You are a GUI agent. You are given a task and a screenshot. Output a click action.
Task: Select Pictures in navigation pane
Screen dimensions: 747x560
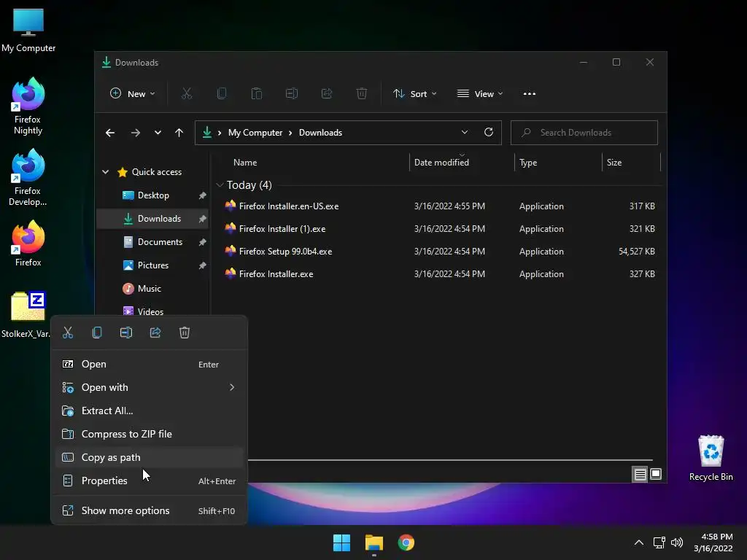(153, 265)
